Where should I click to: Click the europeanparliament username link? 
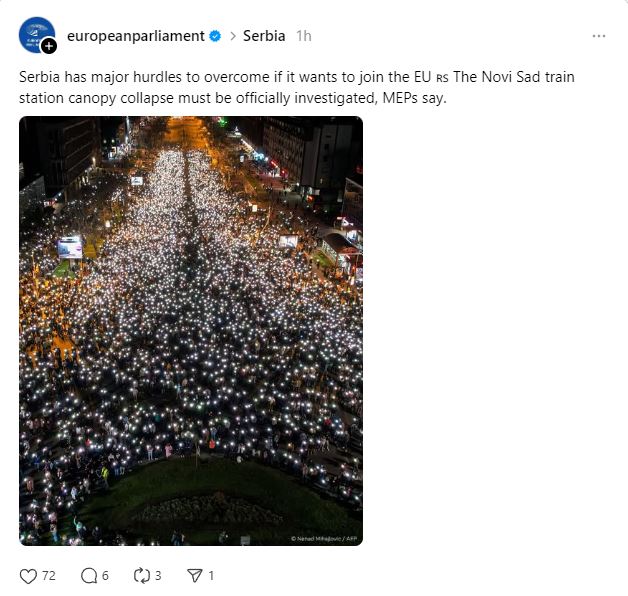(x=136, y=36)
